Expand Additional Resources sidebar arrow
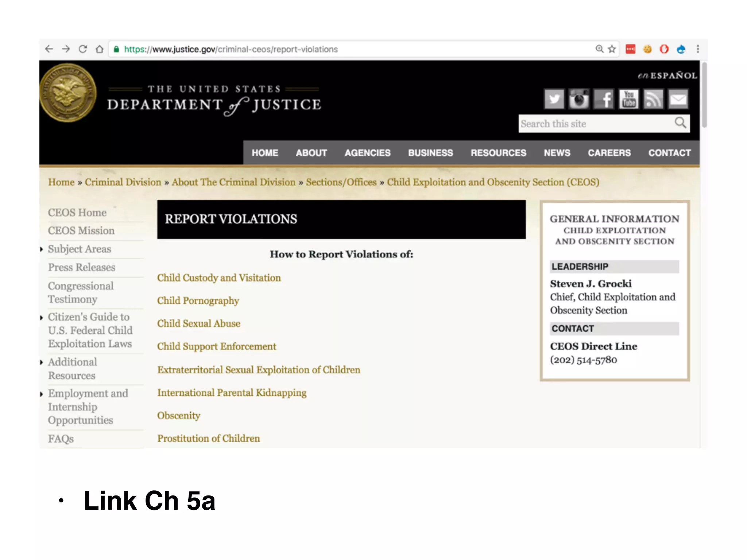 point(42,362)
